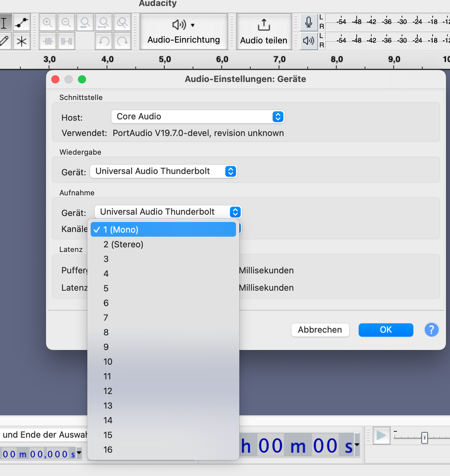
Task: Select the Selection (I-beam) tool
Action: pyautogui.click(x=4, y=23)
